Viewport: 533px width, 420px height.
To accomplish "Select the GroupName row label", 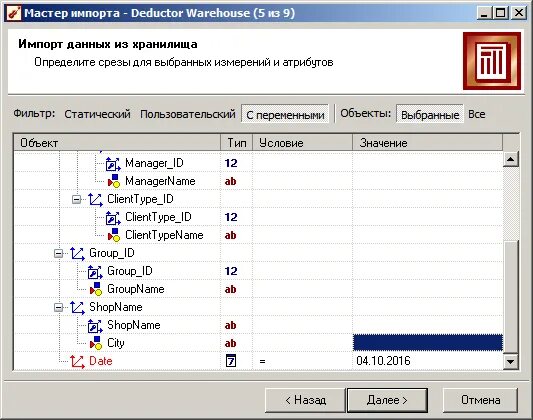I will (136, 289).
